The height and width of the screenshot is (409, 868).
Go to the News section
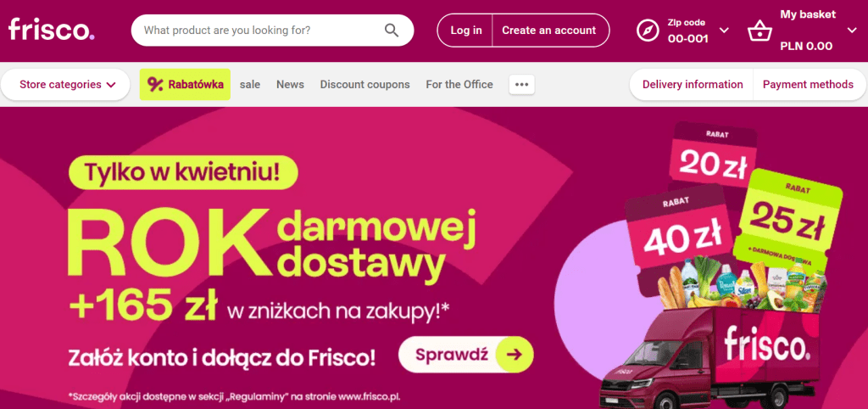290,85
